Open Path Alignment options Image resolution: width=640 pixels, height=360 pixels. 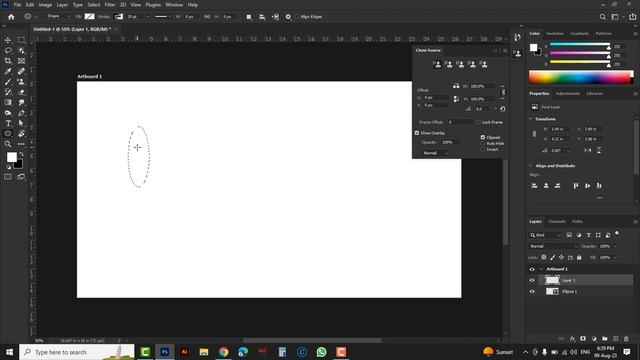[262, 17]
